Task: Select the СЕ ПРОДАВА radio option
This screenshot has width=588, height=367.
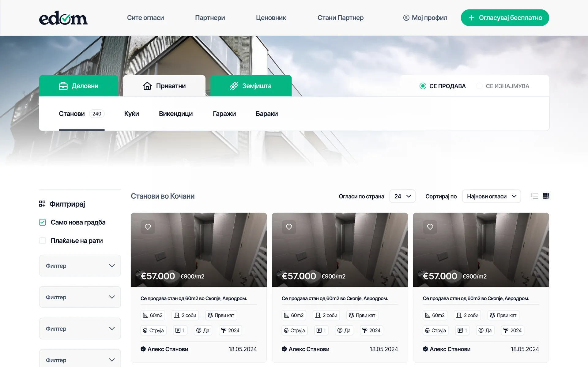Action: [423, 86]
